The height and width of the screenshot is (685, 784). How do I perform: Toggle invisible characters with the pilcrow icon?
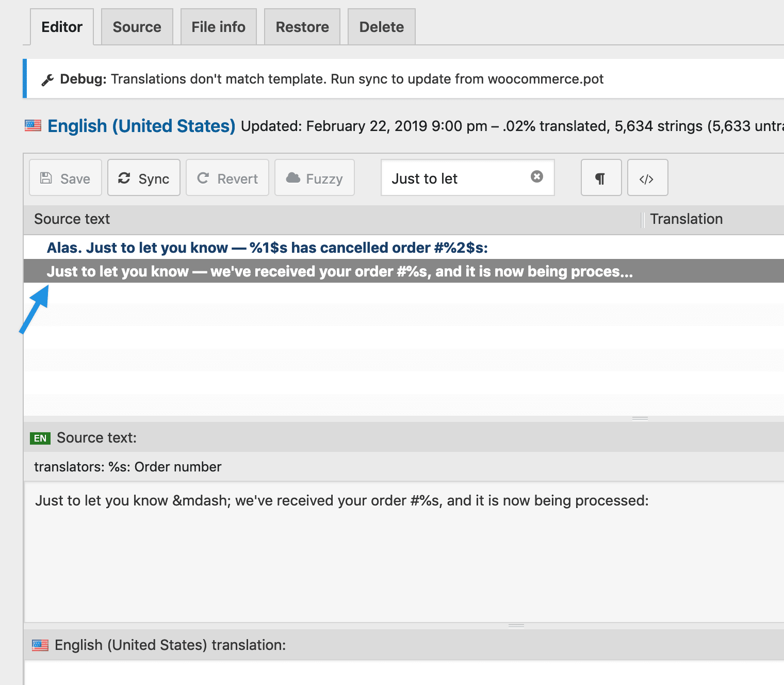pyautogui.click(x=601, y=178)
